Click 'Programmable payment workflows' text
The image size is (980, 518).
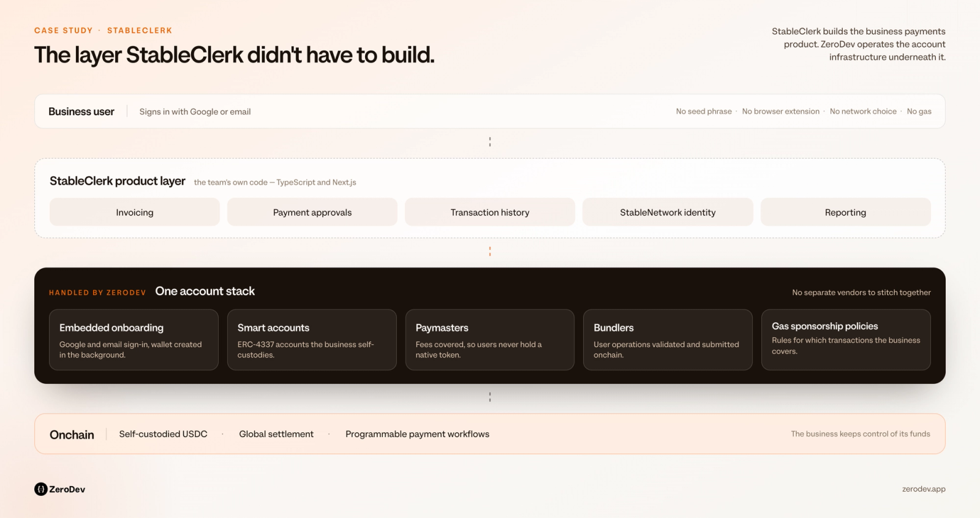[417, 434]
